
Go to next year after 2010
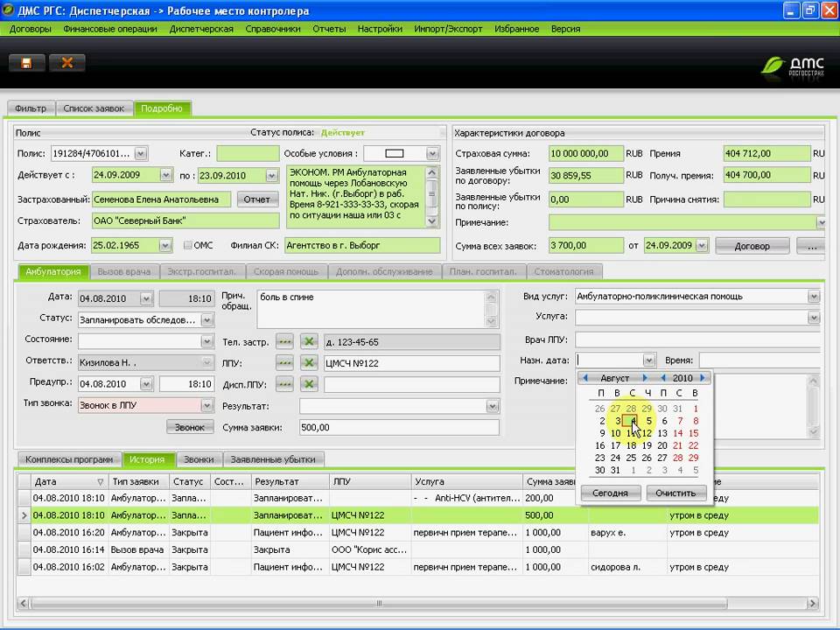point(703,378)
